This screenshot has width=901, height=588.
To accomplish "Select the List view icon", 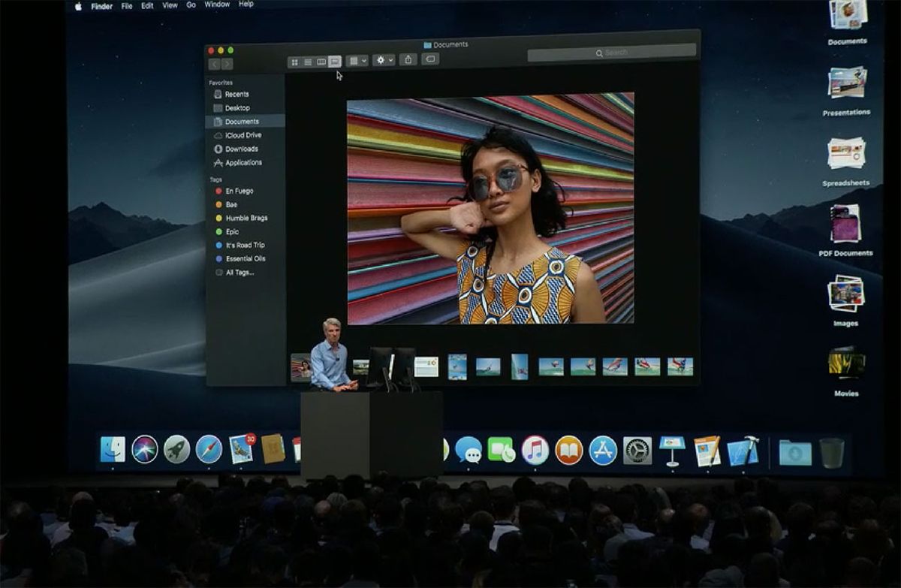I will [306, 60].
